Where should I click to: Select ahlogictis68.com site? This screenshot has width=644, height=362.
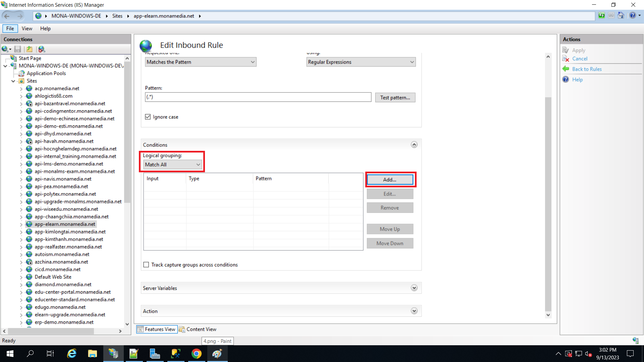[x=53, y=96]
